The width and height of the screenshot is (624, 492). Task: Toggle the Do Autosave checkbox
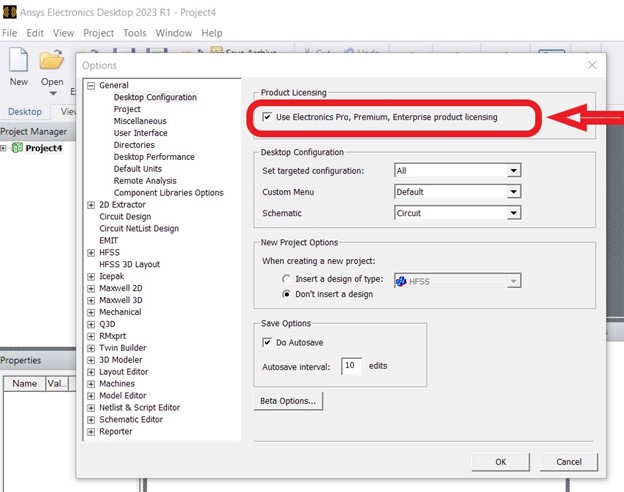pyautogui.click(x=267, y=342)
